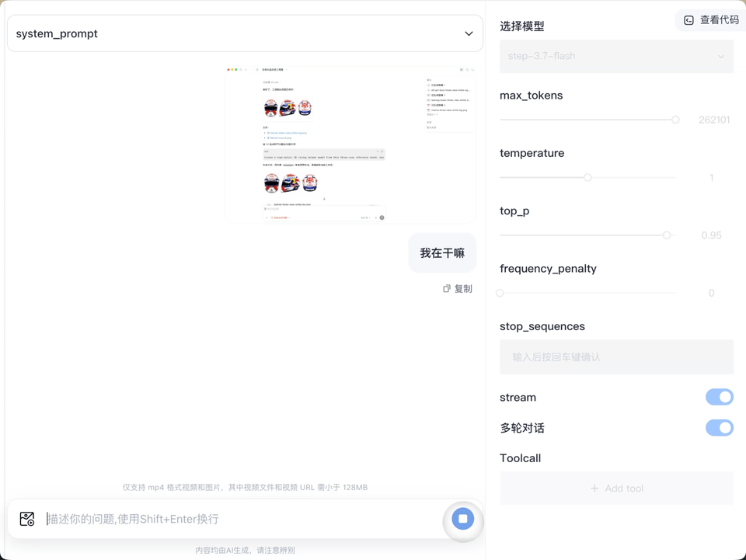
Task: Click the frequency_penalty value 0
Action: tap(711, 294)
